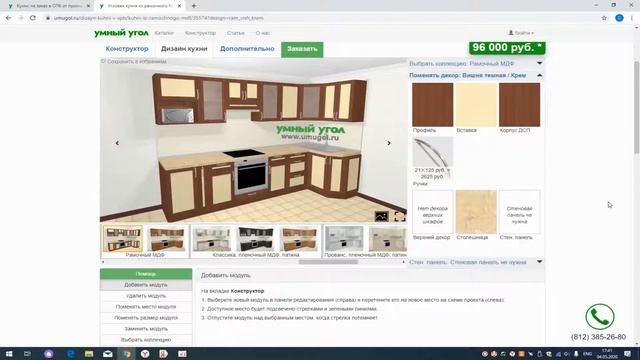640x360 pixels.
Task: Open a new browser tab with plus
Action: (x=194, y=6)
